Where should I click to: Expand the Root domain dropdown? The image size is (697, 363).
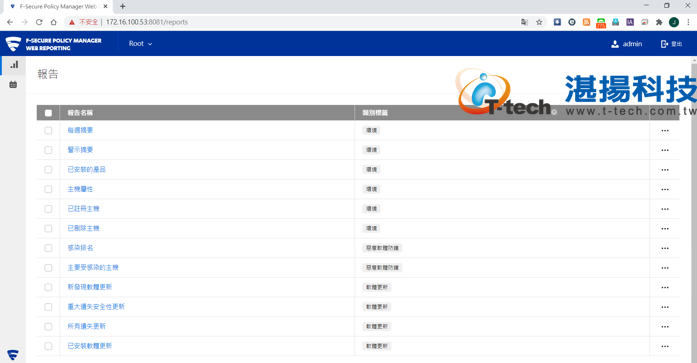click(x=140, y=44)
